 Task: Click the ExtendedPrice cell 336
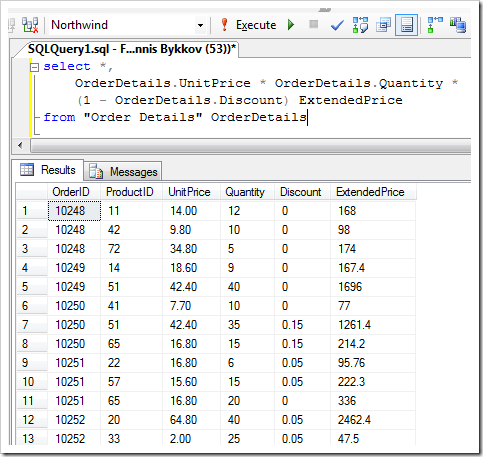[373, 401]
